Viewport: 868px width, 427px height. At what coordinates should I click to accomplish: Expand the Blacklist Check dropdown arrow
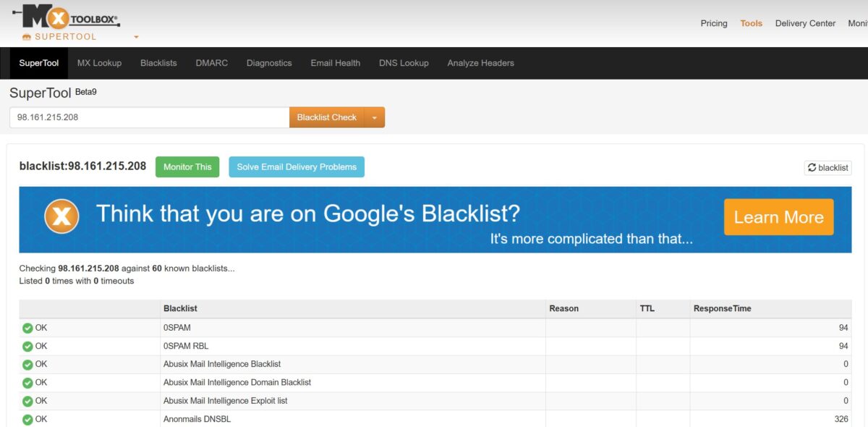coord(374,117)
